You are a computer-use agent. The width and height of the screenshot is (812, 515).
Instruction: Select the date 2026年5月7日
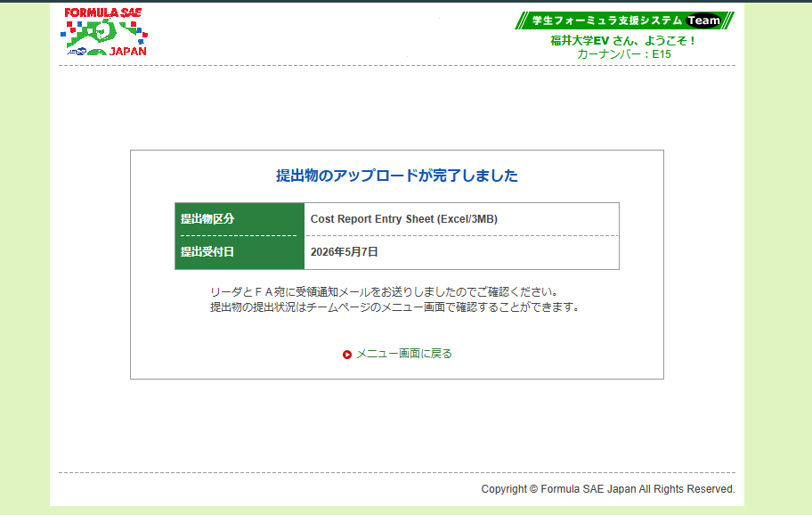345,252
